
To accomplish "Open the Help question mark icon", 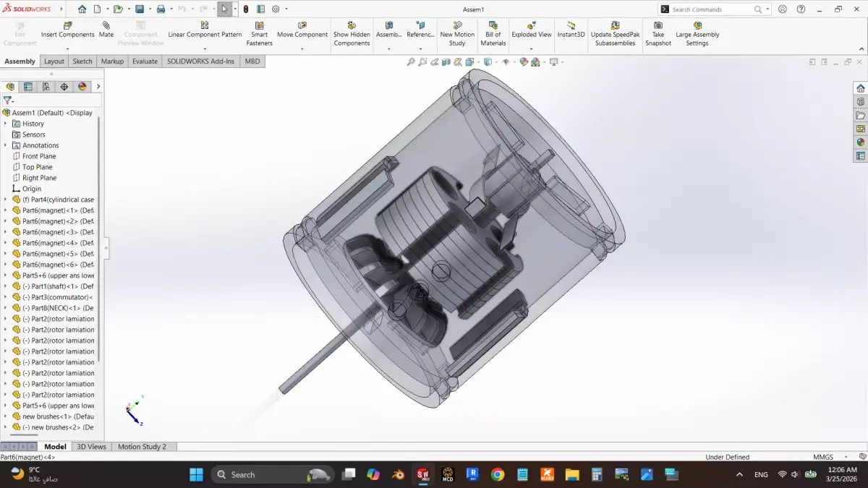I will coord(801,9).
